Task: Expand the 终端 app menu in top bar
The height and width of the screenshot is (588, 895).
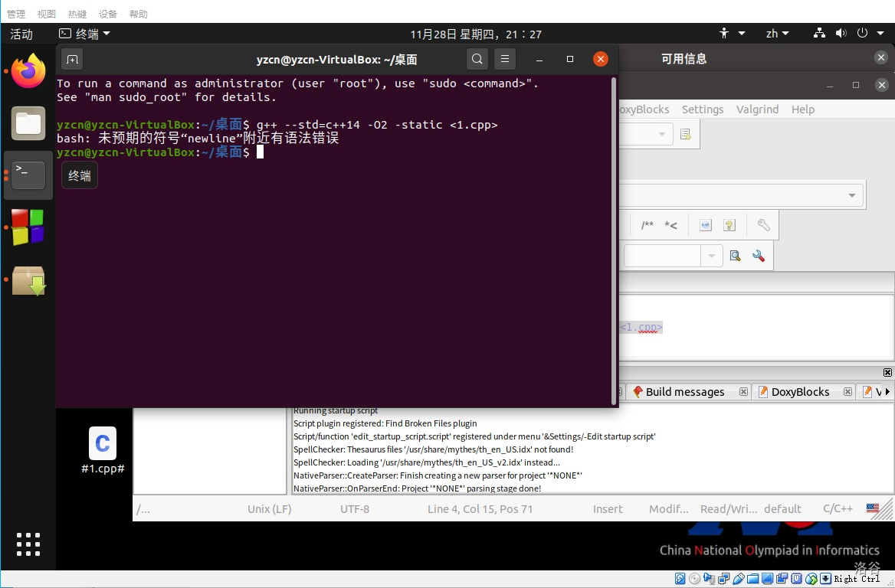Action: point(85,34)
